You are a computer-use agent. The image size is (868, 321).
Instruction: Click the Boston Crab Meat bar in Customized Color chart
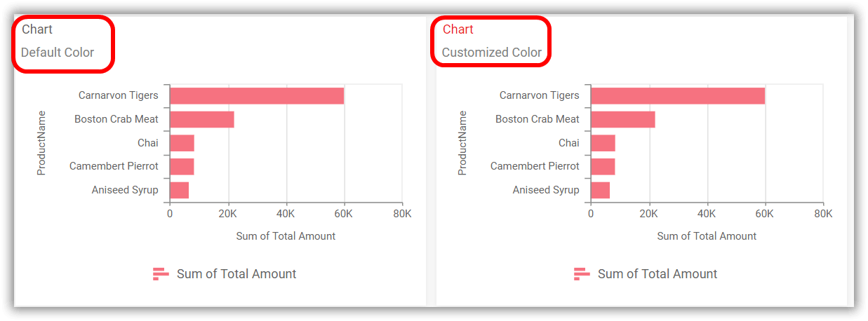coord(623,119)
